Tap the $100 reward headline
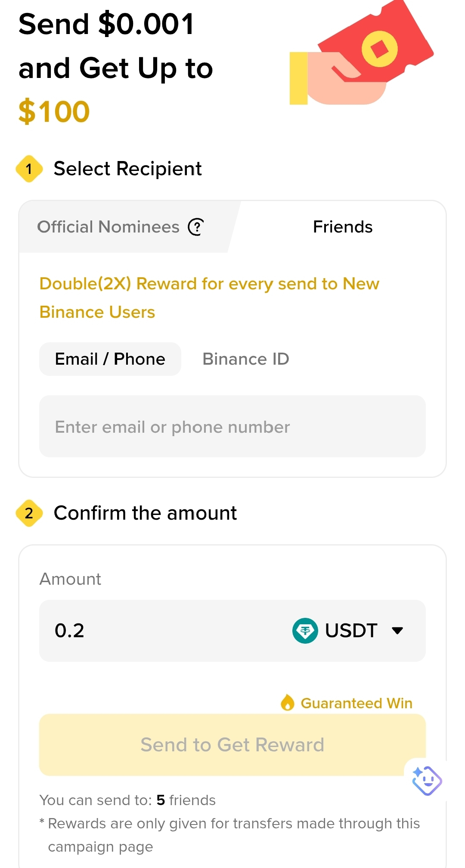465x868 pixels. (54, 112)
